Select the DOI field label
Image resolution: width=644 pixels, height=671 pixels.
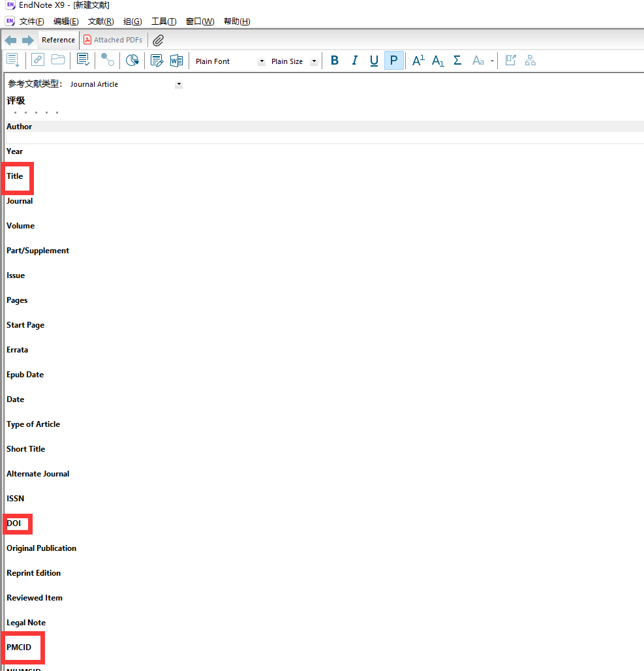coord(14,523)
